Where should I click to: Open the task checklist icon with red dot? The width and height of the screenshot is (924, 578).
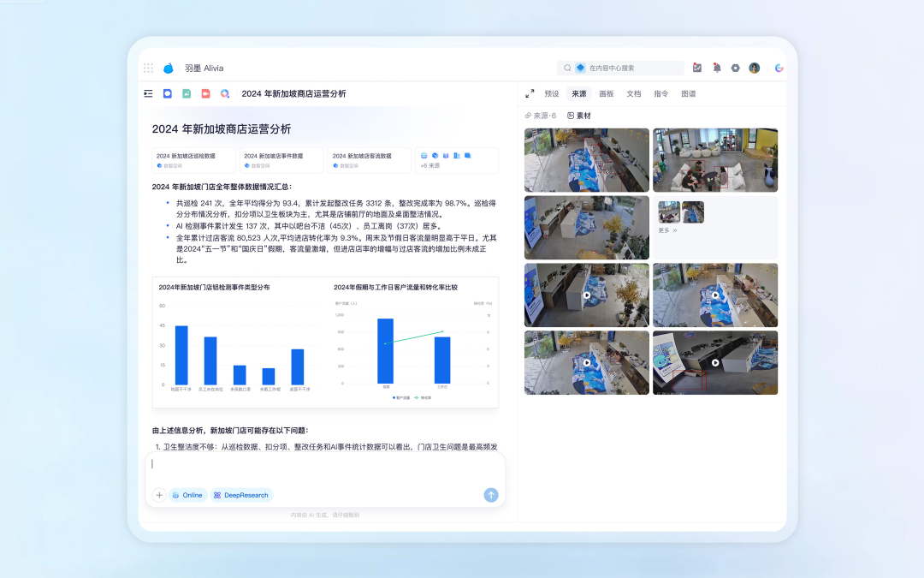[697, 68]
